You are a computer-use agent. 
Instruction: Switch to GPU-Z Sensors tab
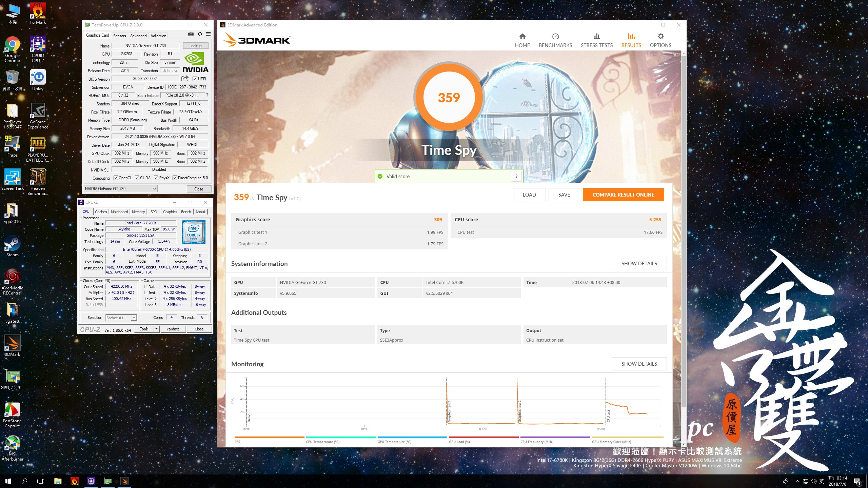(x=119, y=36)
